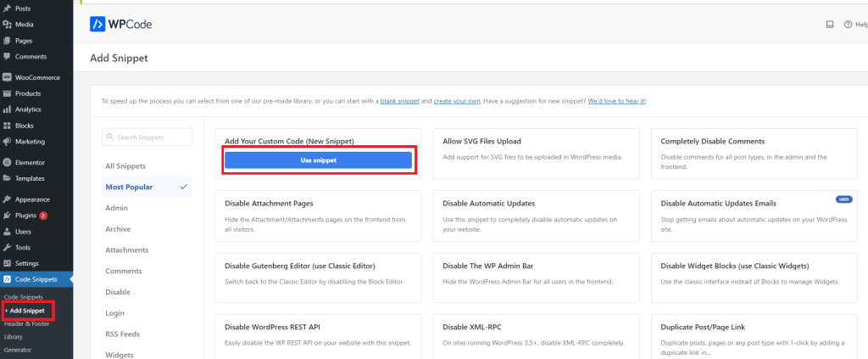Viewport: 868px width, 359px height.
Task: Select the Allow SVG Files Upload card
Action: tap(535, 154)
